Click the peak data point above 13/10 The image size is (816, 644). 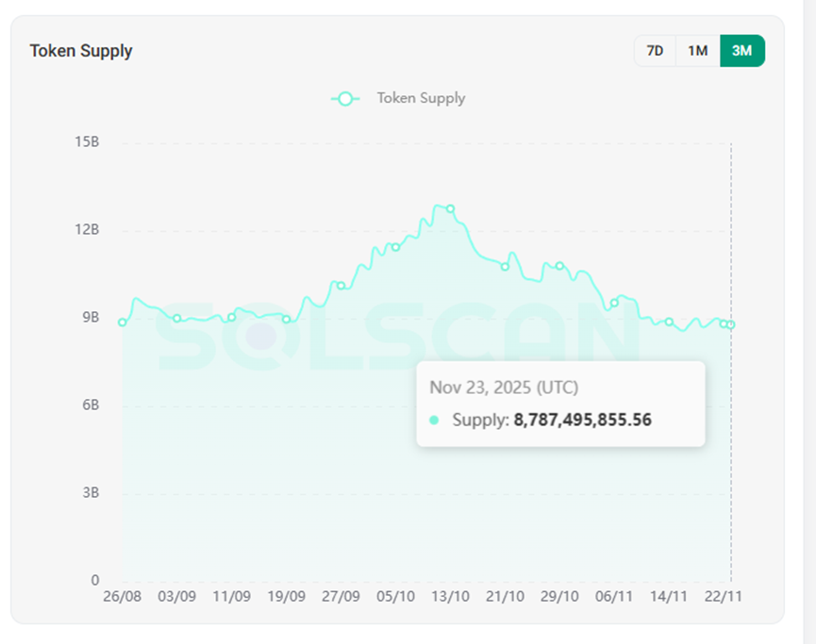(450, 208)
